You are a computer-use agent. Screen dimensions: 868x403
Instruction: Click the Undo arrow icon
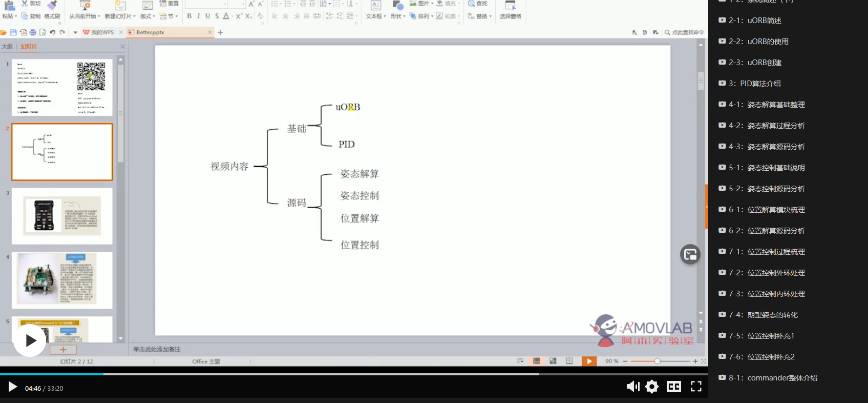coord(52,32)
